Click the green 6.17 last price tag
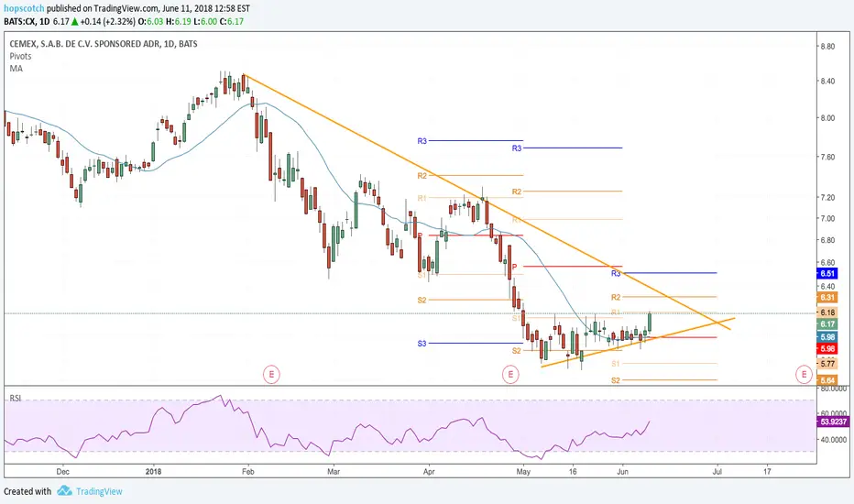 point(827,324)
